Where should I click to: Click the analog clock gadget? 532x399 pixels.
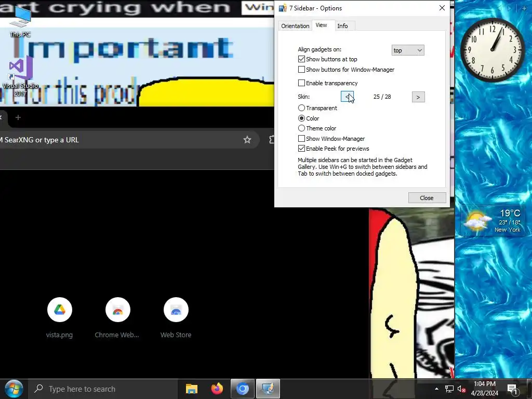click(493, 49)
